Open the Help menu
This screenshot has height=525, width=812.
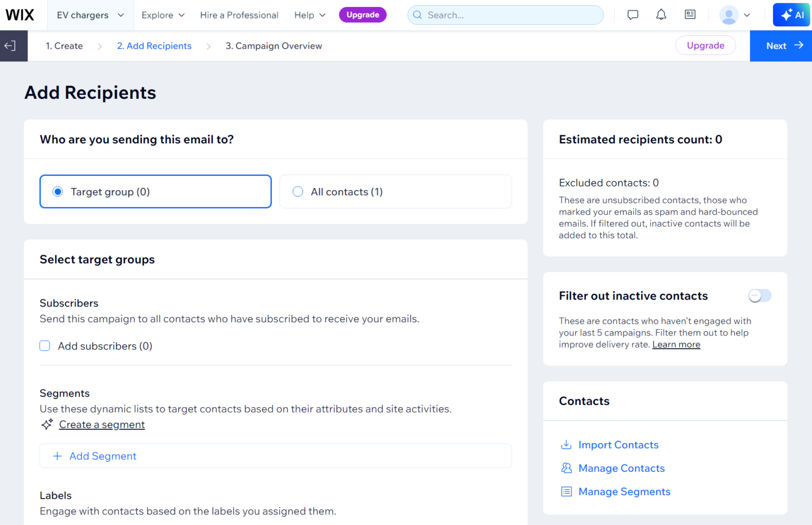click(x=309, y=15)
